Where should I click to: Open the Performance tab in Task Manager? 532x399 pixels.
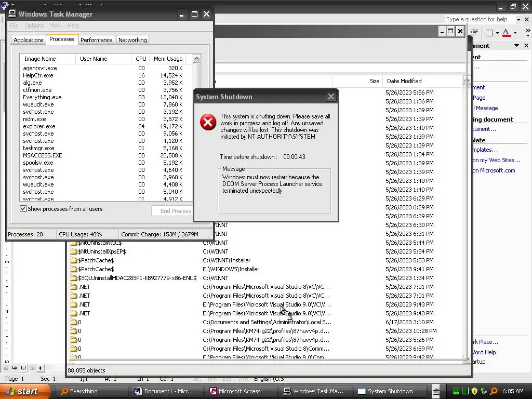[x=96, y=39]
